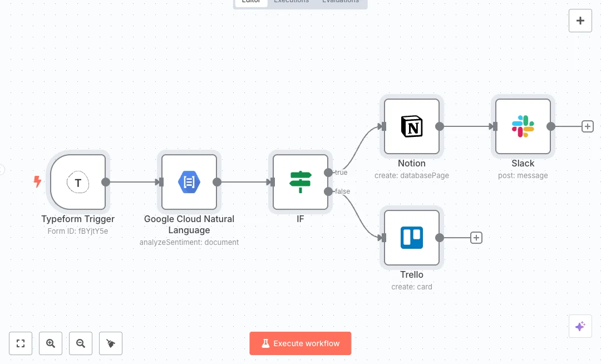Click the lightning bolt on Typeform Trigger

[37, 181]
